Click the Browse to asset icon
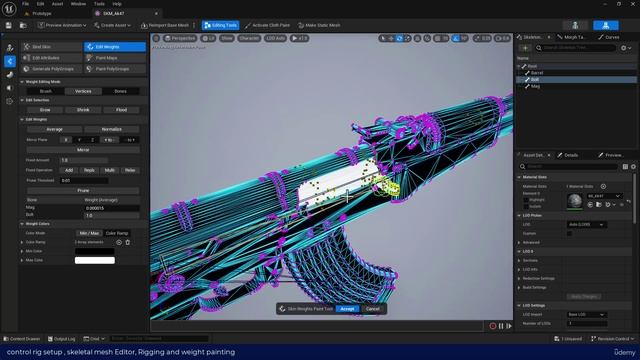Screen dimensions: 640x360 click(x=23, y=25)
